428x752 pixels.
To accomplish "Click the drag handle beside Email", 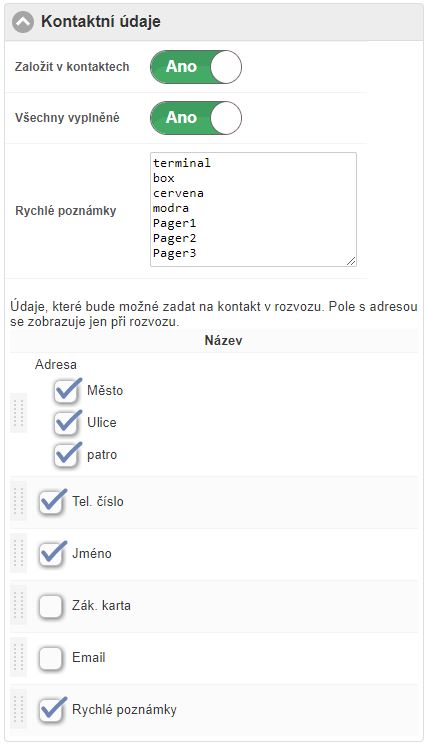I will click(x=19, y=657).
